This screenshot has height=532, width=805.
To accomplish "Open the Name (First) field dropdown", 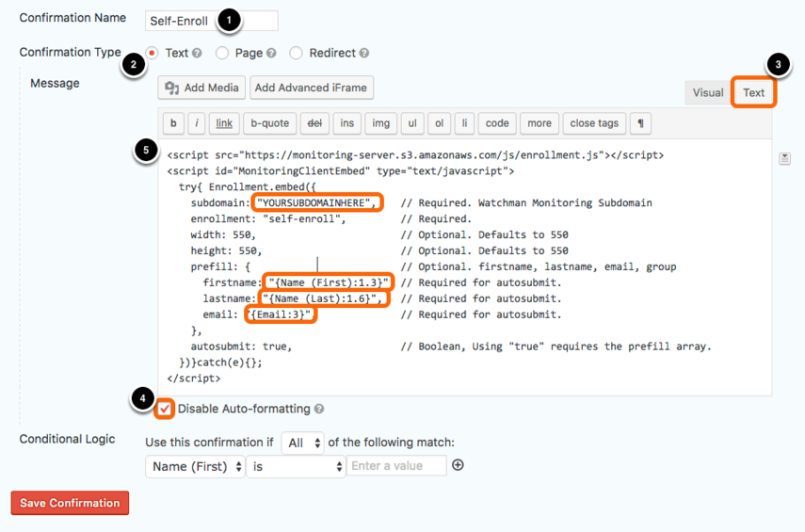I will coord(195,466).
